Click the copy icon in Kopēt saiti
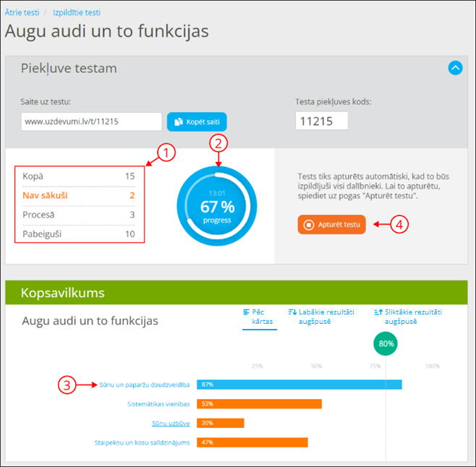This screenshot has width=476, height=467. 179,121
